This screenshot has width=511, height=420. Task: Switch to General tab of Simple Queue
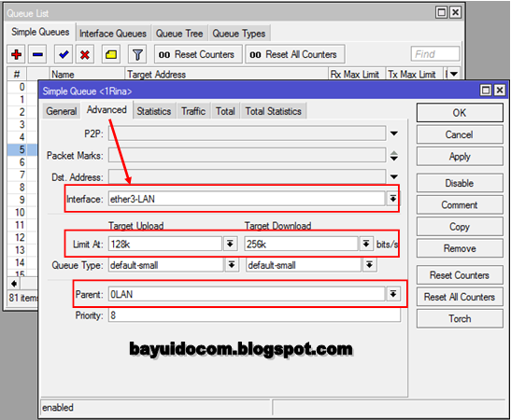click(x=62, y=111)
